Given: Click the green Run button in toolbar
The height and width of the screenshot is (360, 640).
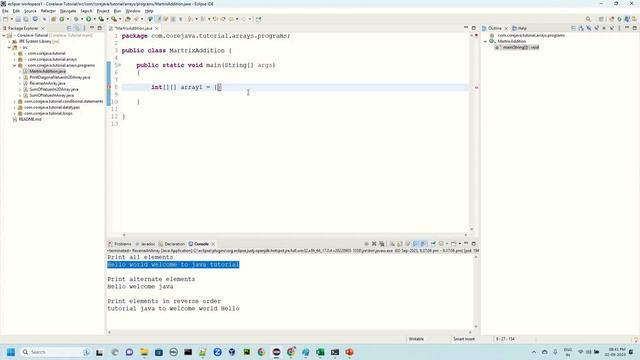Looking at the screenshot, I should point(89,19).
